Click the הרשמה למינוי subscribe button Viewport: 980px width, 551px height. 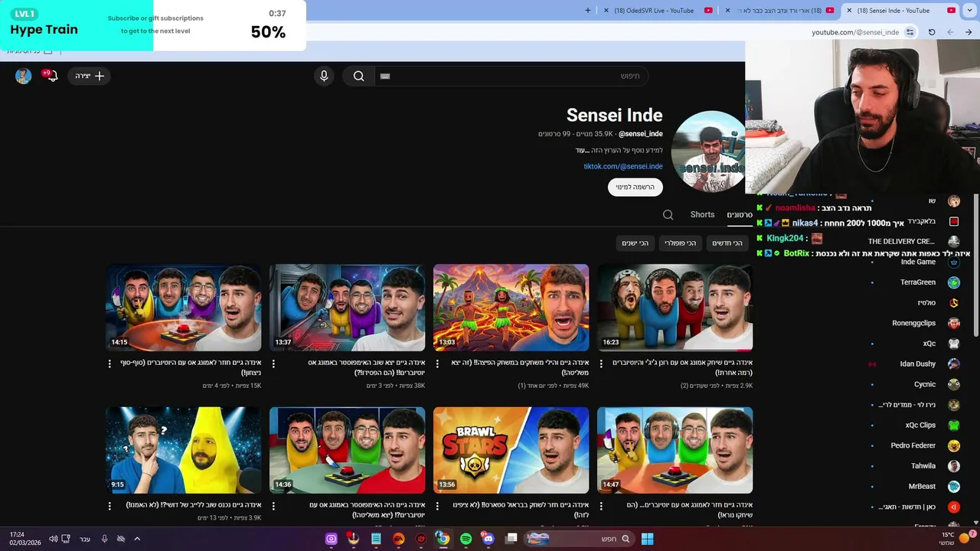(x=635, y=187)
